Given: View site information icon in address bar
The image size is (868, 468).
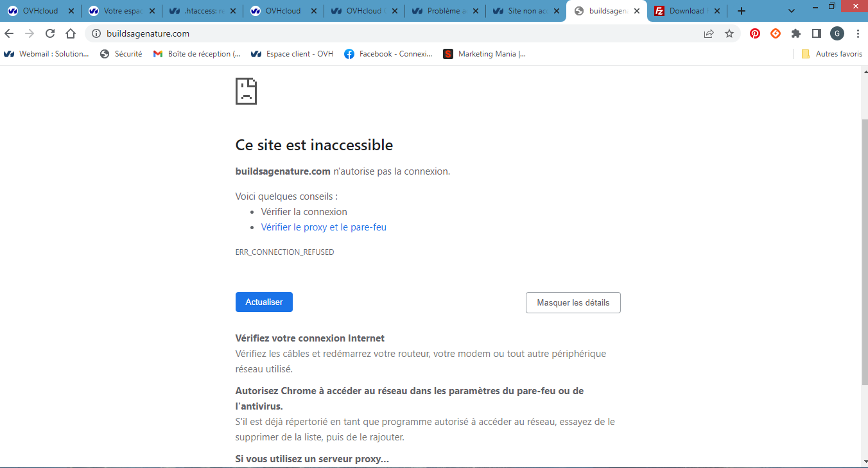Looking at the screenshot, I should [x=96, y=33].
